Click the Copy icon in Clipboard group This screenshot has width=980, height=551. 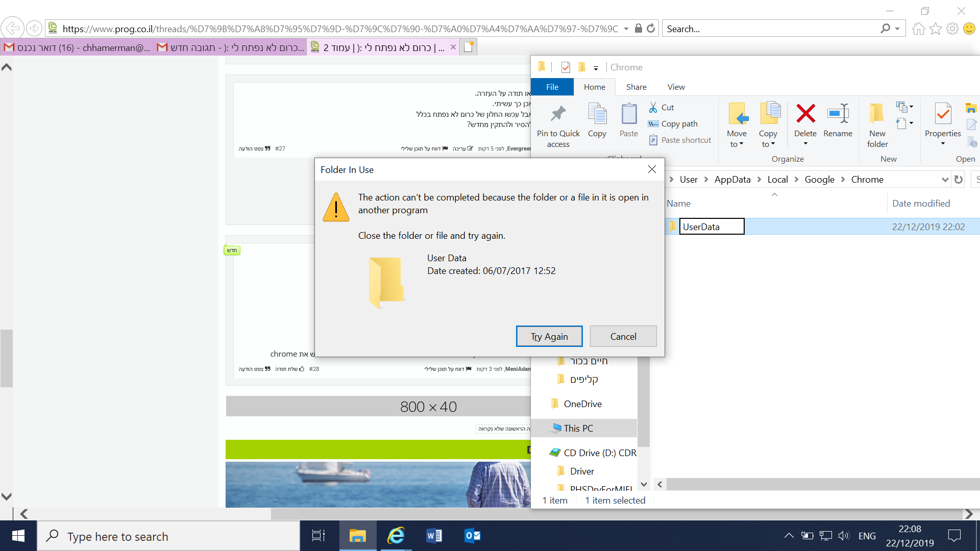click(x=597, y=114)
